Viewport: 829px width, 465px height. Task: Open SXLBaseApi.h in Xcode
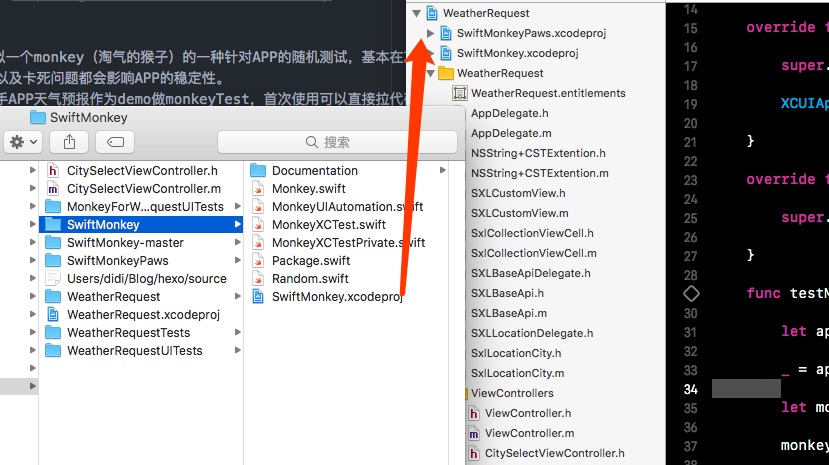(508, 293)
